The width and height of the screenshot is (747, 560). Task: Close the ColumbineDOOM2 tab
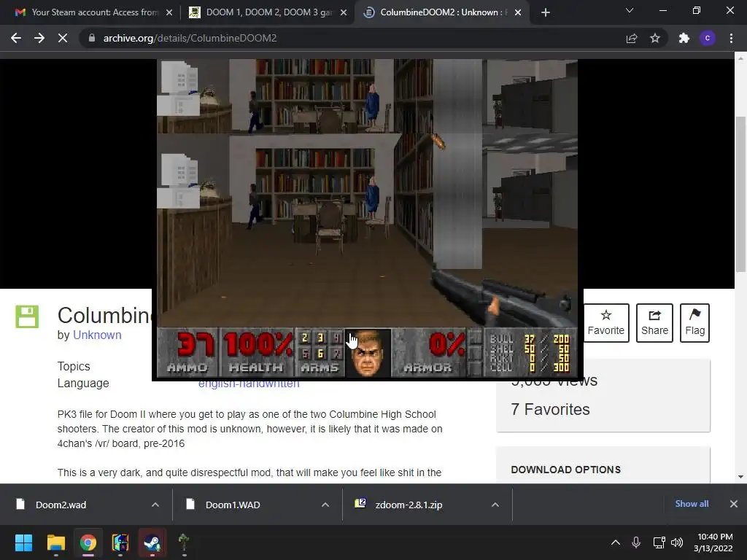[x=518, y=12]
